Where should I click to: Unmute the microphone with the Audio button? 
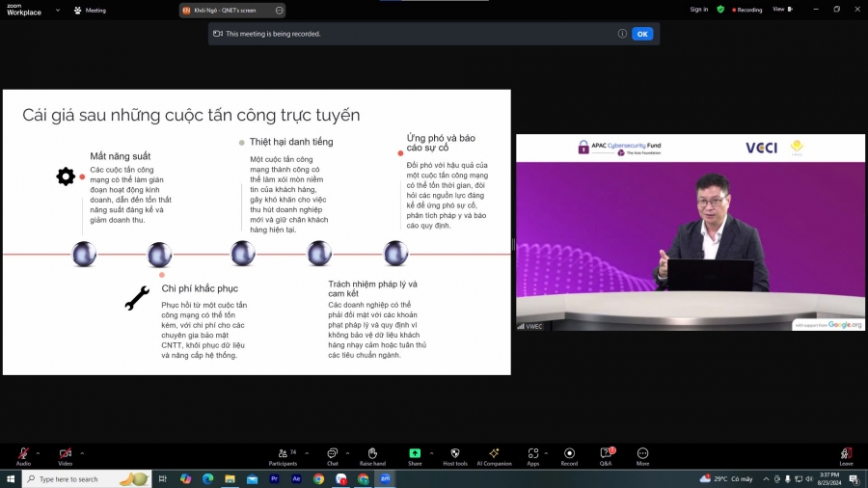click(23, 454)
